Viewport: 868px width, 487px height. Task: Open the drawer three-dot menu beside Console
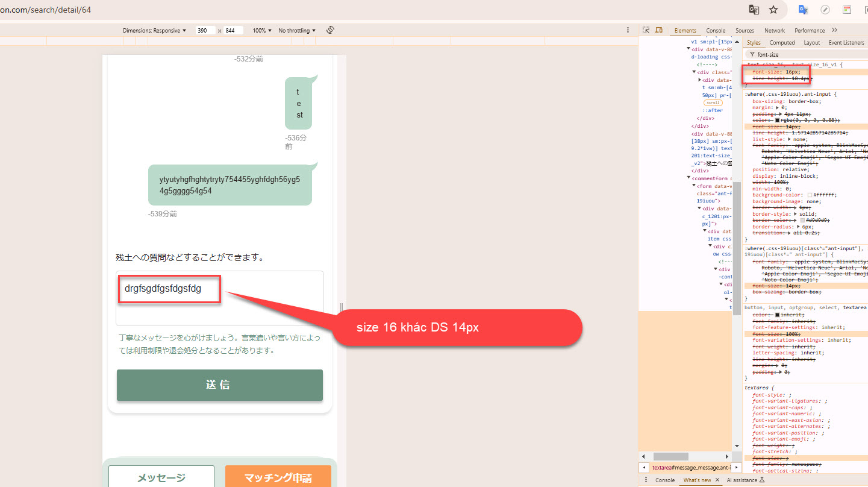coord(646,480)
